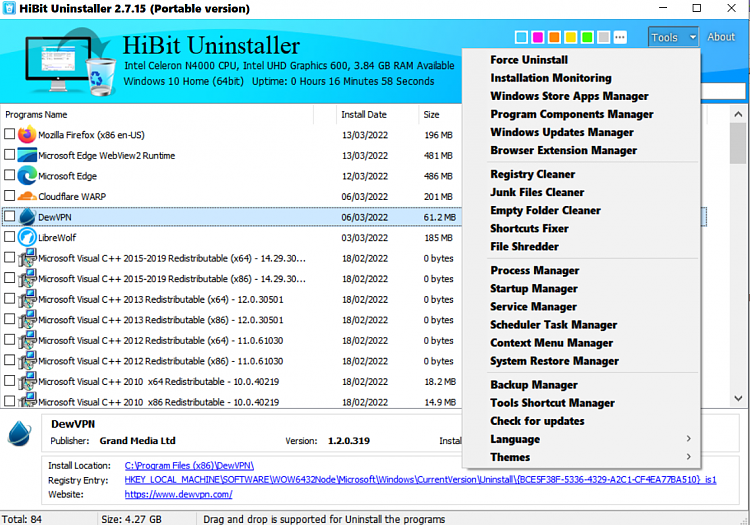
Task: Select the Cloudflare WARP checkbox
Action: point(10,196)
